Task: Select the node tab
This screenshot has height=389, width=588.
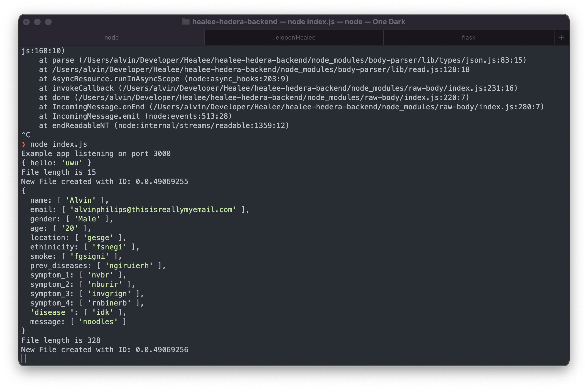Action: (x=111, y=38)
